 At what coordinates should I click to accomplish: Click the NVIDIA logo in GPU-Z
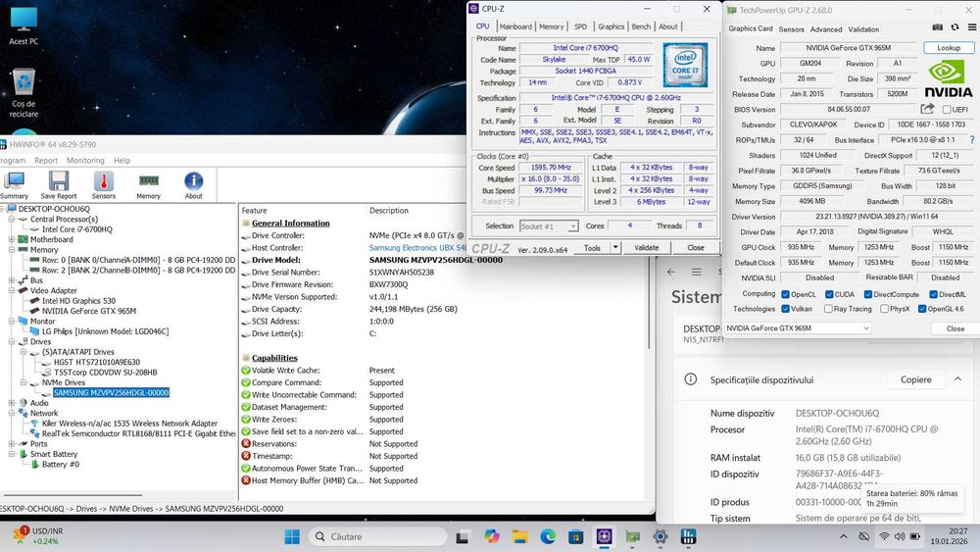[948, 78]
